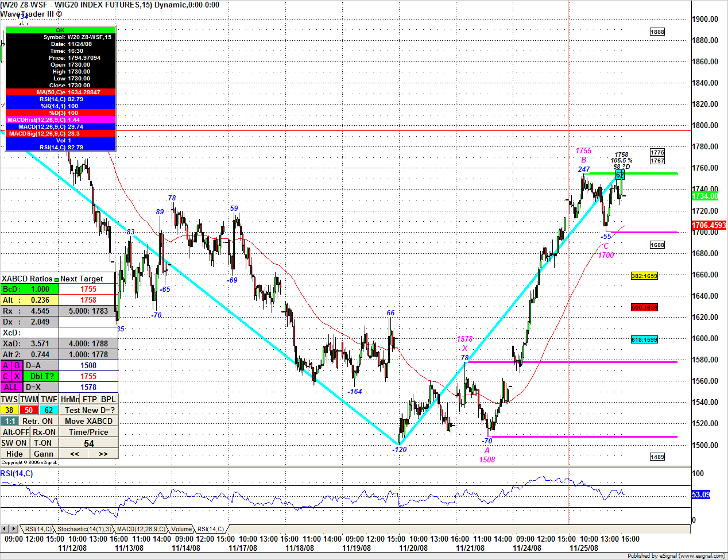Click the blue 53.09 RSI value tag
Image resolution: width=728 pixels, height=560 pixels.
[701, 495]
